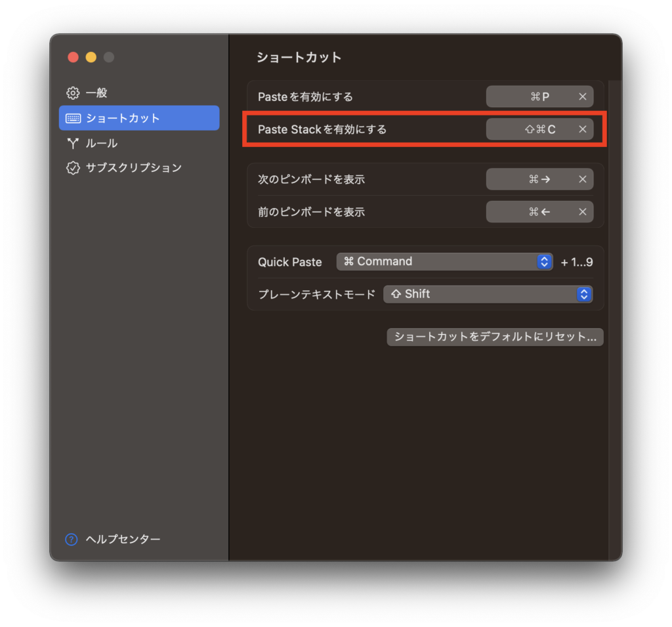Click the branch icon beside ルール

73,143
